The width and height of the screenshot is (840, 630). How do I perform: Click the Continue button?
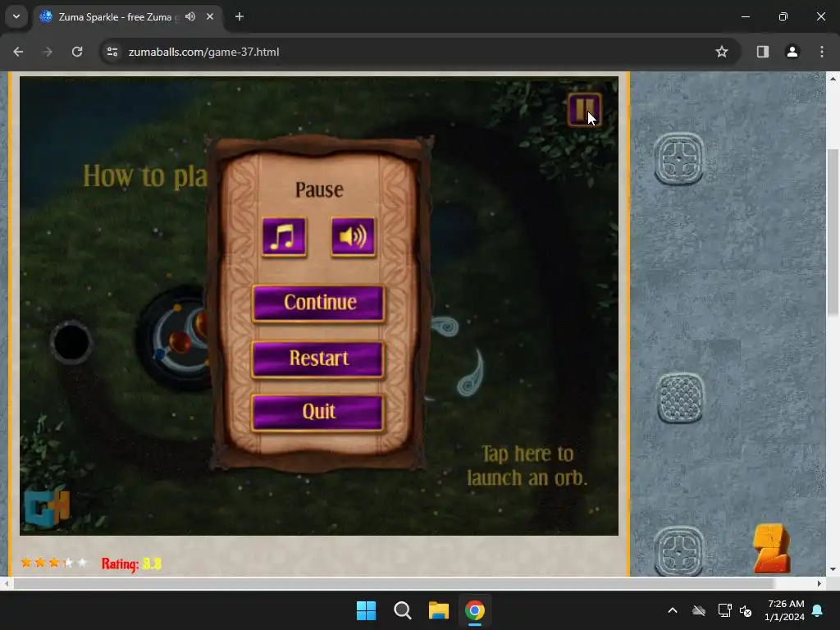click(x=318, y=303)
